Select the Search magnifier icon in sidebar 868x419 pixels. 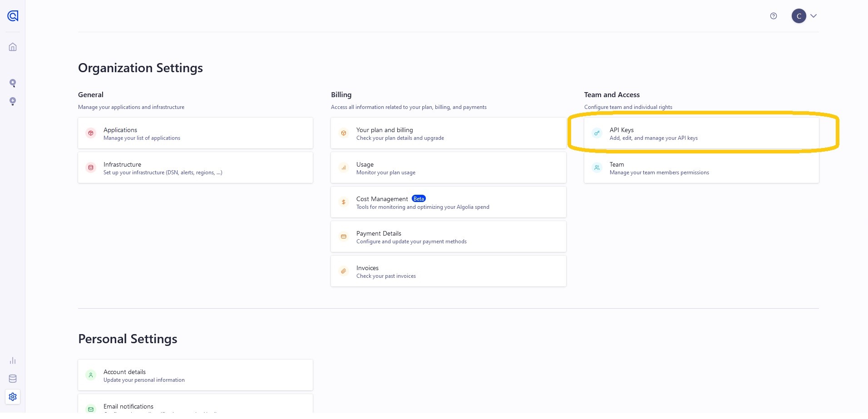click(x=12, y=83)
